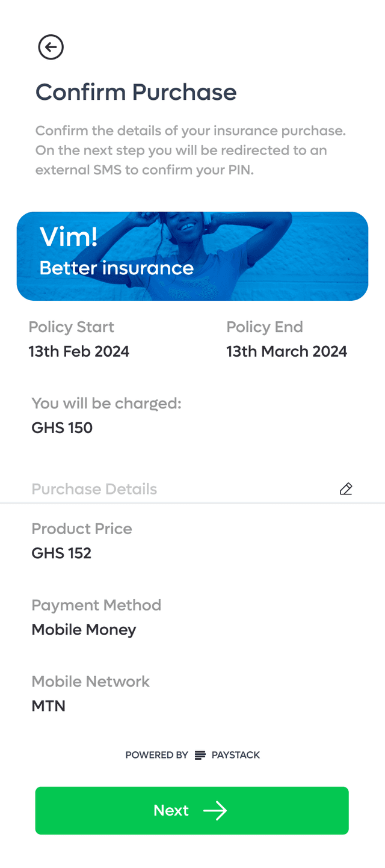This screenshot has height=868, width=385.
Task: Click the Confirm Purchase heading
Action: [136, 92]
